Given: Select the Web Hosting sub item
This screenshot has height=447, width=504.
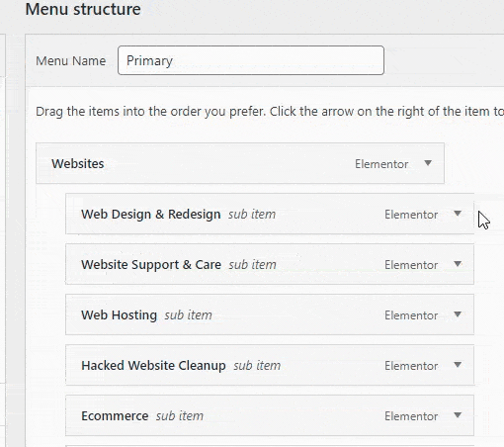Looking at the screenshot, I should pos(270,314).
